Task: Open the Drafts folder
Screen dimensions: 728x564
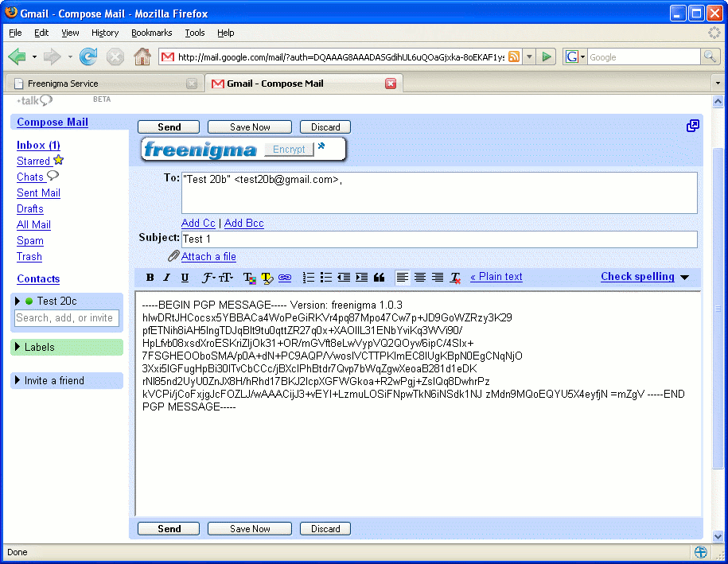Action: (29, 209)
